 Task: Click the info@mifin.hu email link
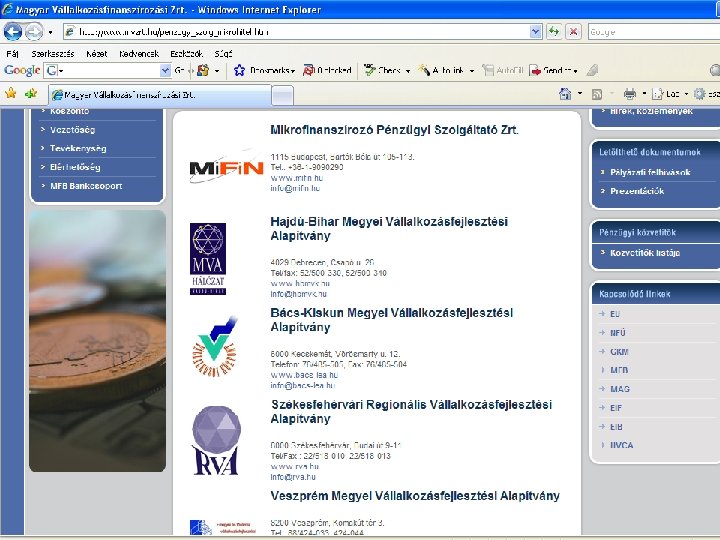tap(295, 188)
